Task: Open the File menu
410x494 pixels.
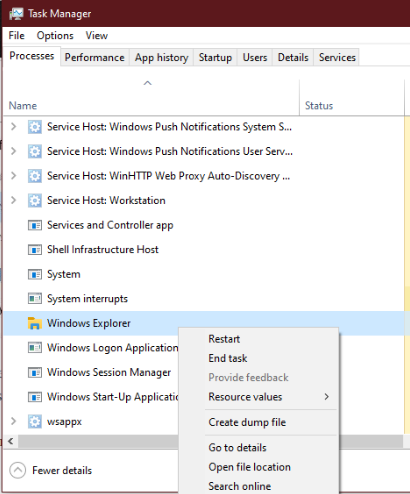Action: coord(16,35)
